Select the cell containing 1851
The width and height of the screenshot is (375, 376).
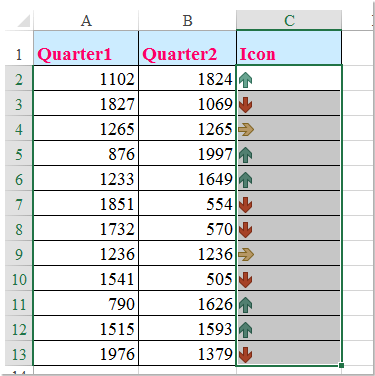(x=86, y=203)
